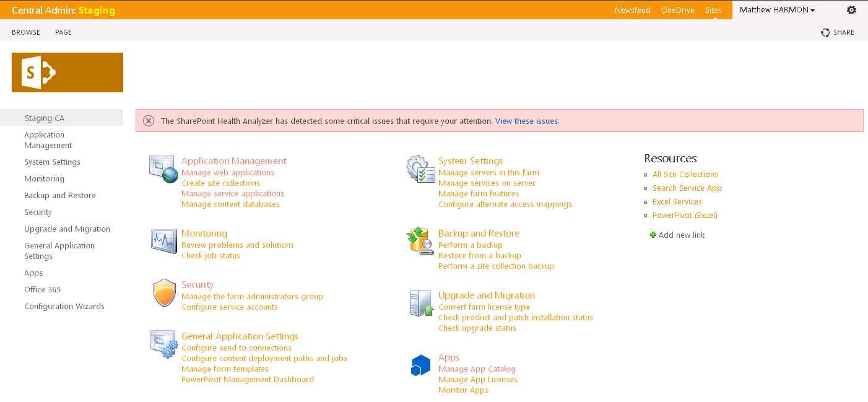Open Check job status link
Image resolution: width=868 pixels, height=402 pixels.
tap(210, 256)
